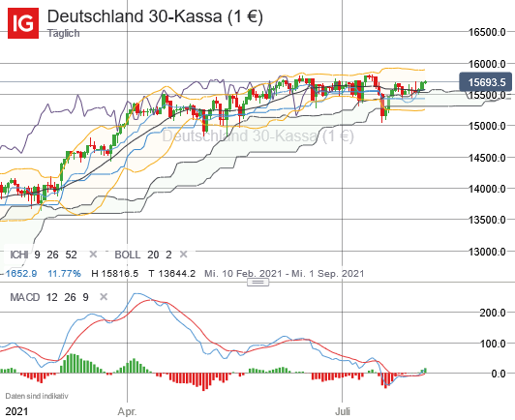Image resolution: width=515 pixels, height=420 pixels.
Task: Open ICHI 9 26 52 indicator settings
Action: click(x=44, y=255)
